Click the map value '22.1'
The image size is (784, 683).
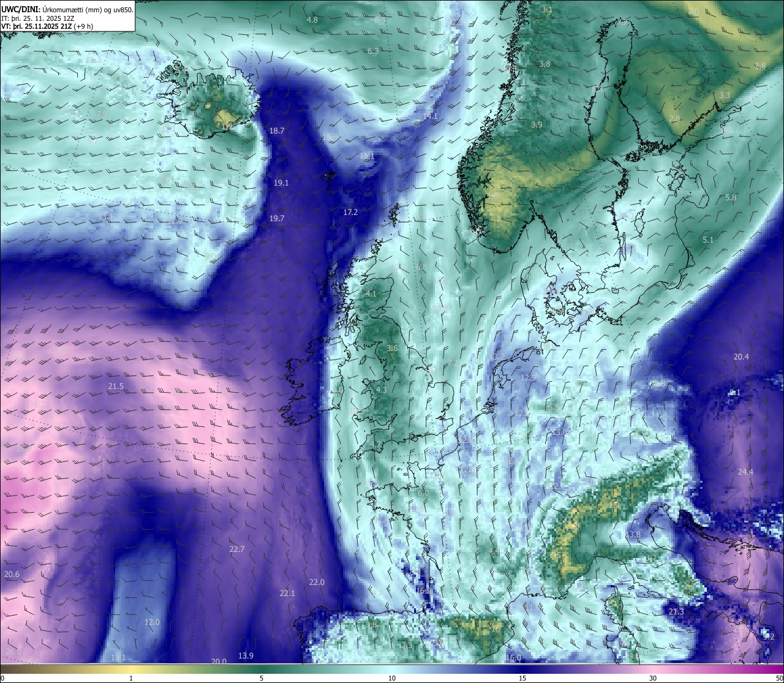[287, 593]
